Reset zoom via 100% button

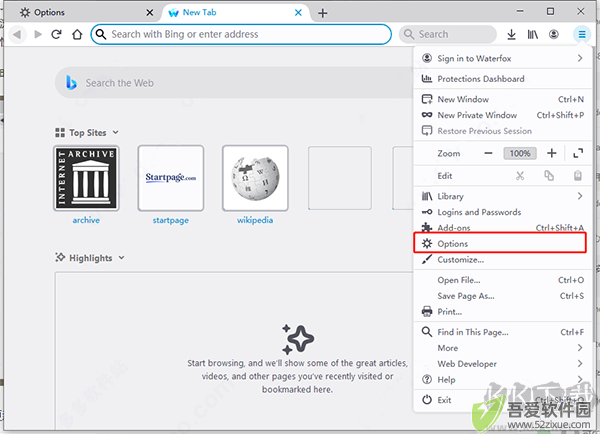(520, 153)
